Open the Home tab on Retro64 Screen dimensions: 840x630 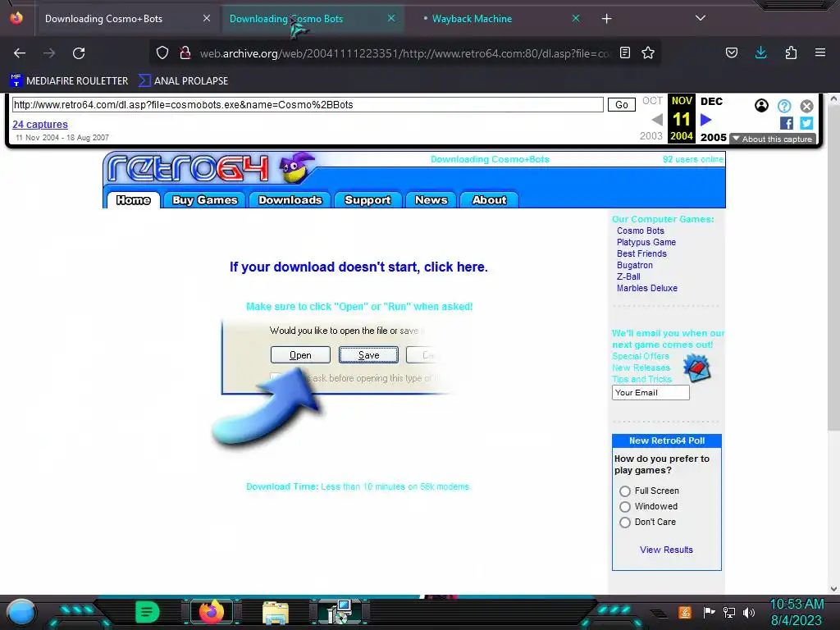(134, 200)
